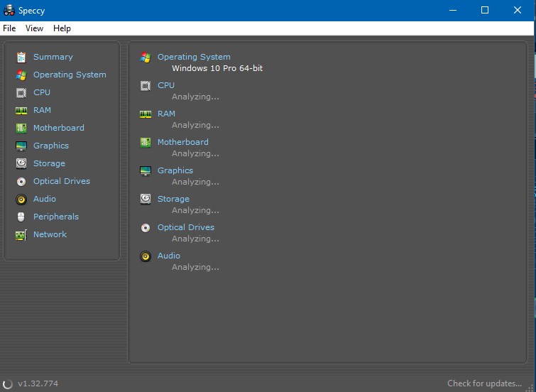The width and height of the screenshot is (536, 392).
Task: Click Check for updates link
Action: (x=484, y=383)
